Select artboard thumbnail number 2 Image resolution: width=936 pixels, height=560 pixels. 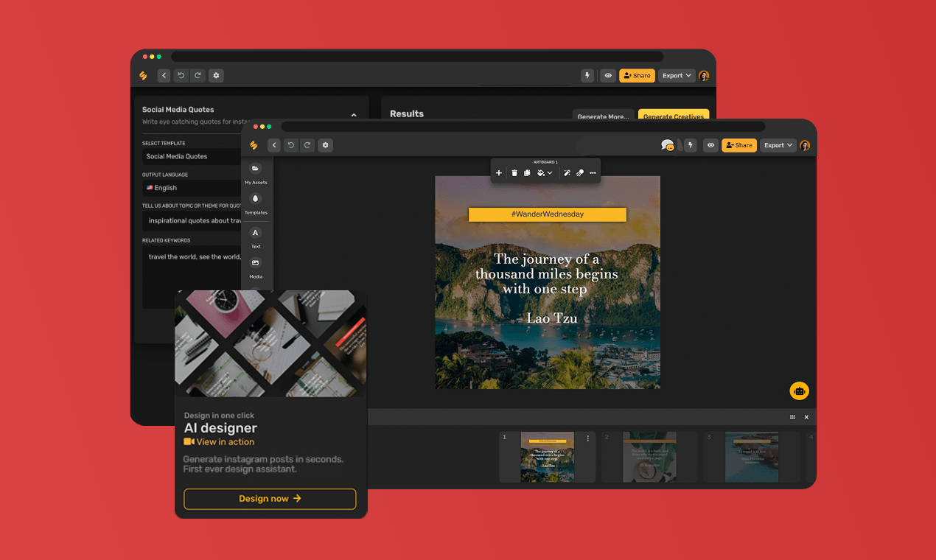click(x=649, y=457)
